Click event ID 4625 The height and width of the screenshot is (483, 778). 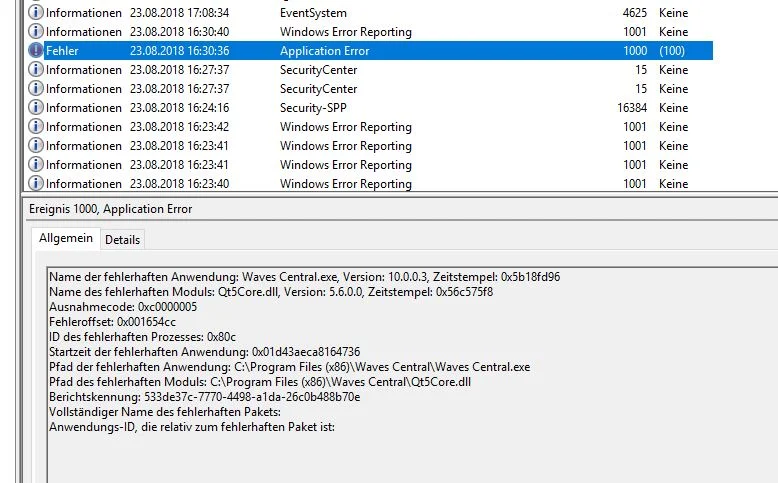(635, 13)
